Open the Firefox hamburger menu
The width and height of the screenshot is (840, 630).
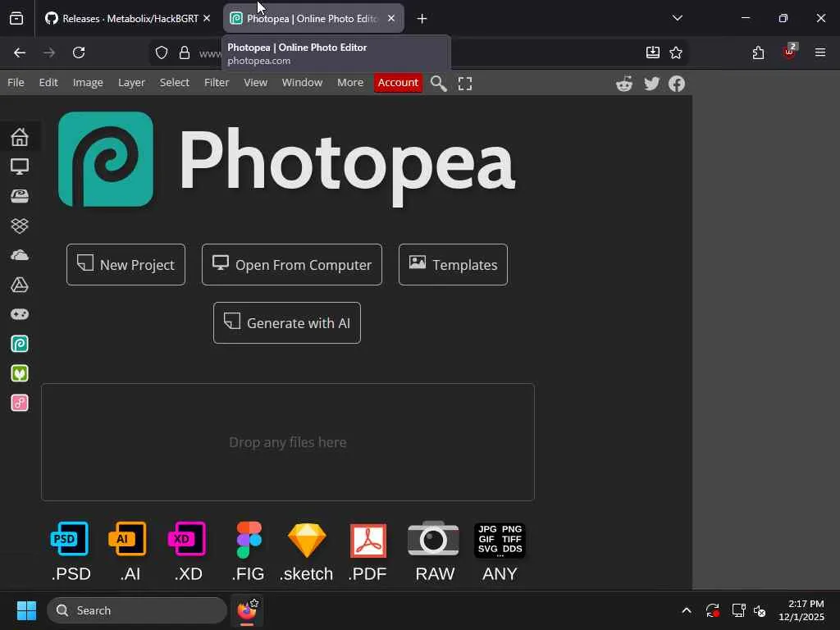coord(820,52)
